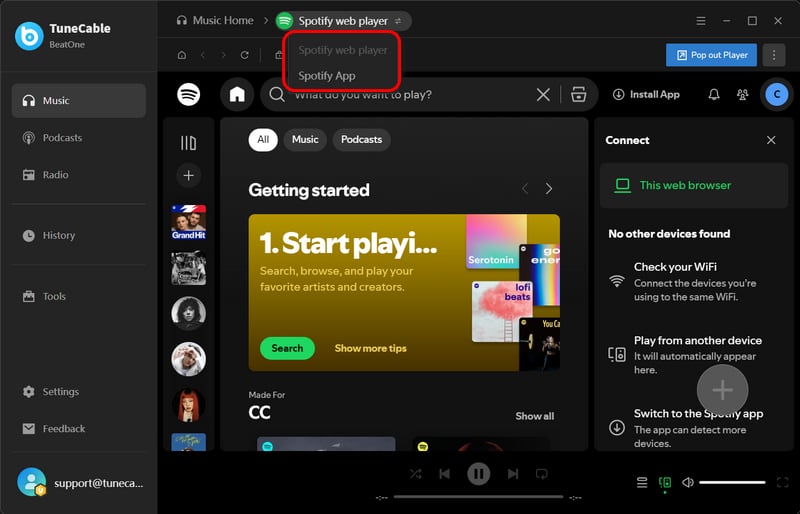
Task: Click the download icon beside Switch to app
Action: (617, 428)
